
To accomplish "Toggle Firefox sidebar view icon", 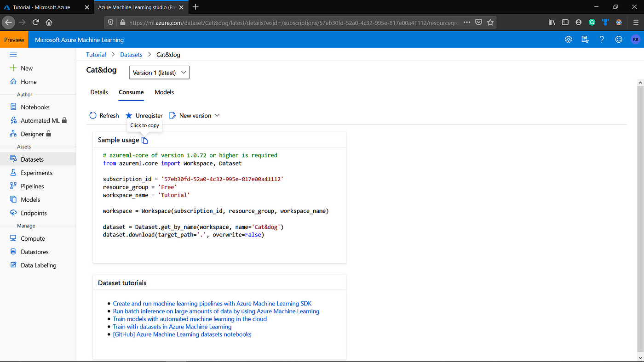I will (x=565, y=22).
